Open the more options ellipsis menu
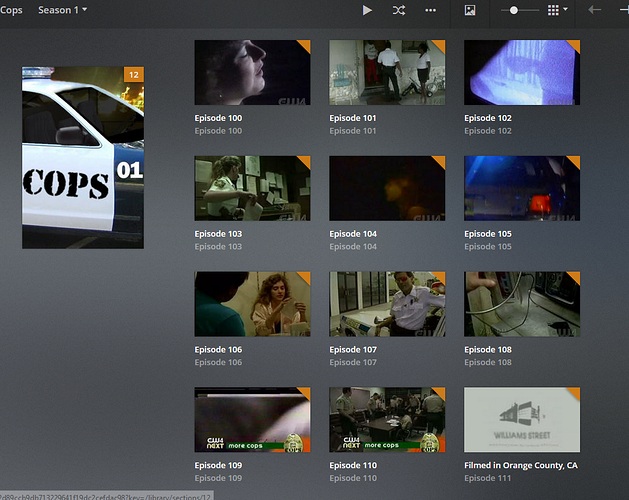 [430, 10]
